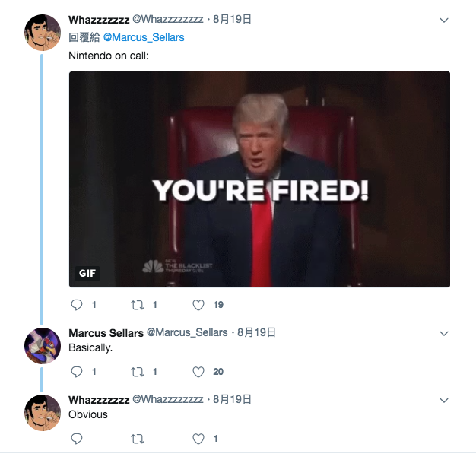Expand the options chevron on Marcus Sellars' tweet
This screenshot has height=460, width=476.
(444, 333)
